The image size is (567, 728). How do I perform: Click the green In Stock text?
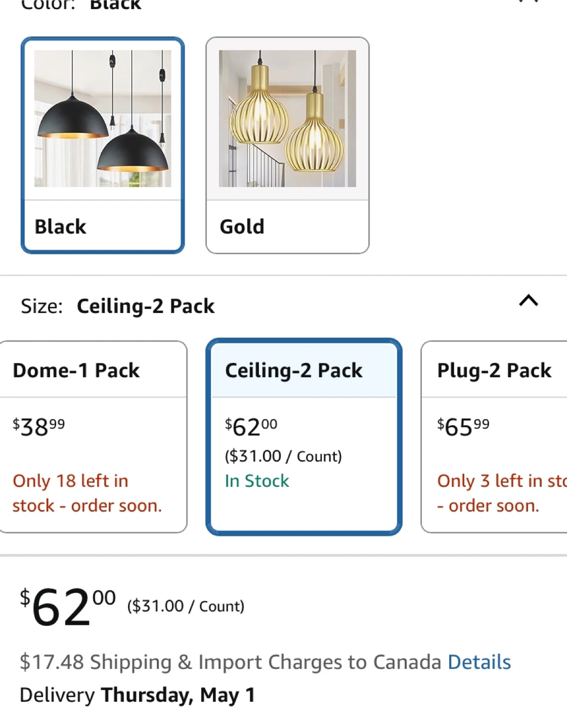[257, 481]
